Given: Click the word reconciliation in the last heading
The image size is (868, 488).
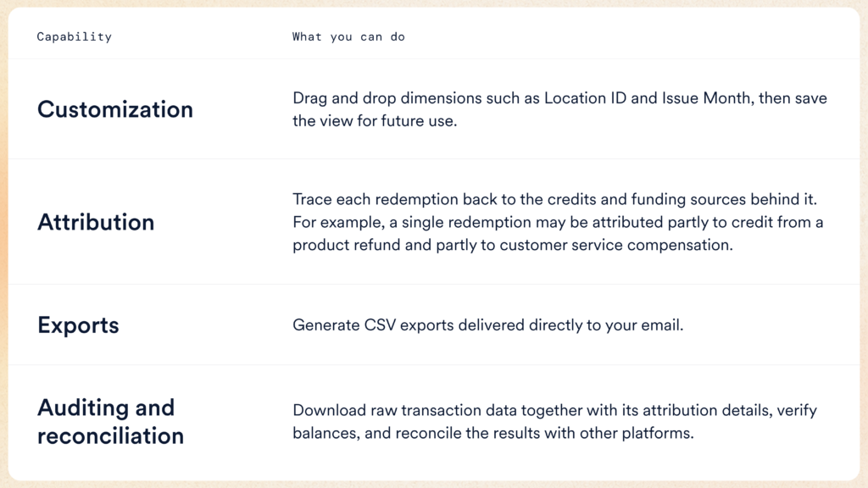Looking at the screenshot, I should [x=110, y=436].
